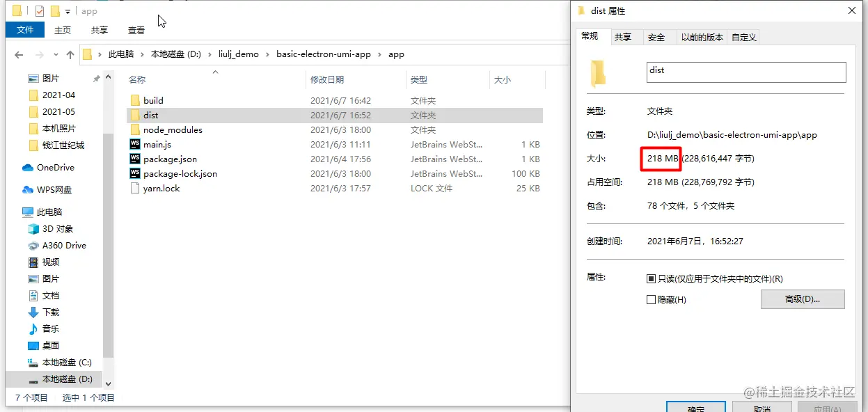868x412 pixels.
Task: Open 本地磁盘 (C:) in navigation pane
Action: click(x=67, y=362)
